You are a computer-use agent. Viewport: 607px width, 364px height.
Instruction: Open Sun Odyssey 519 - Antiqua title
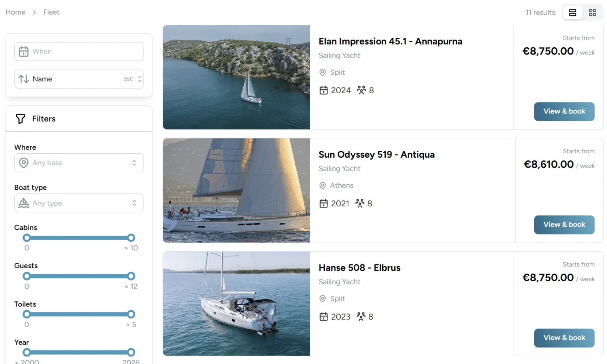(x=377, y=154)
